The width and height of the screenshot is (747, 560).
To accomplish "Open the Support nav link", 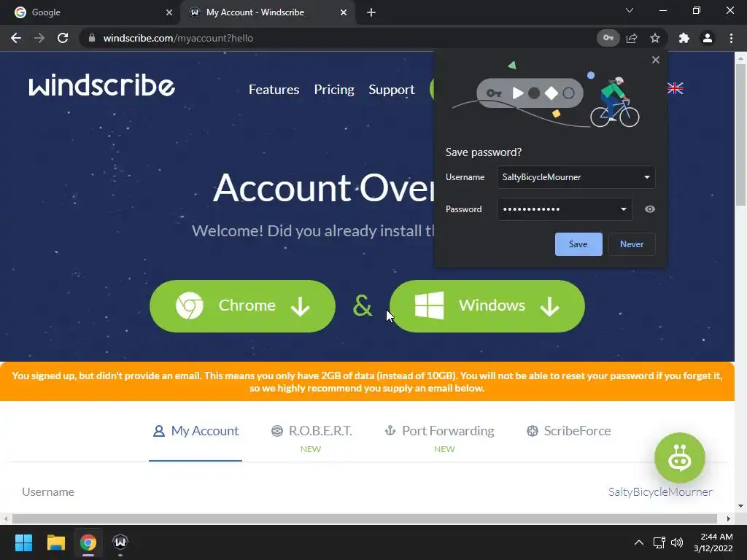I will tap(392, 90).
